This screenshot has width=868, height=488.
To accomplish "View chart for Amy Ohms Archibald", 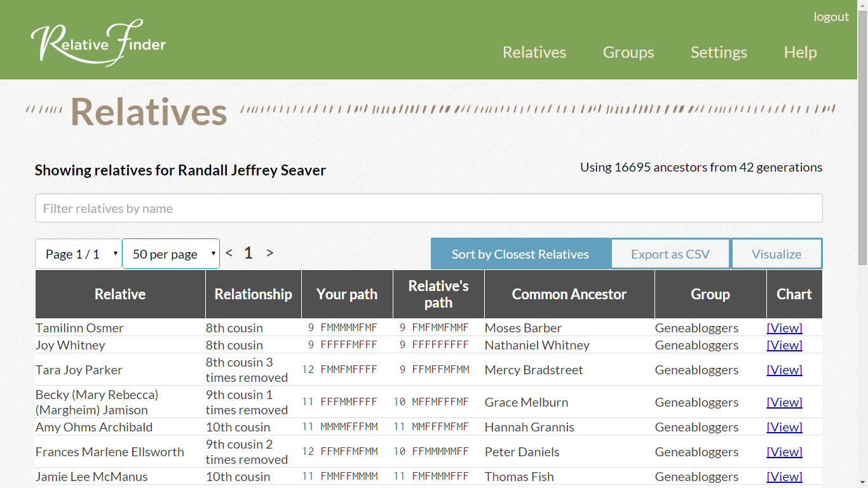I will point(784,426).
